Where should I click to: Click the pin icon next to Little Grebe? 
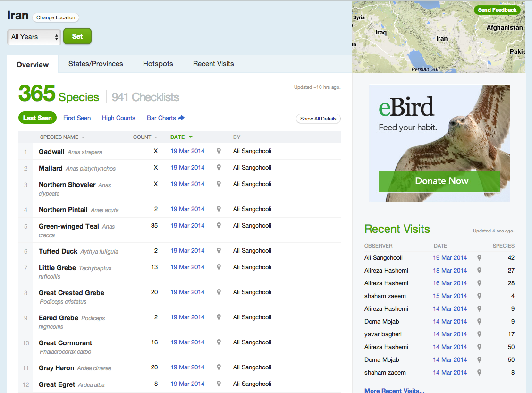tap(218, 267)
